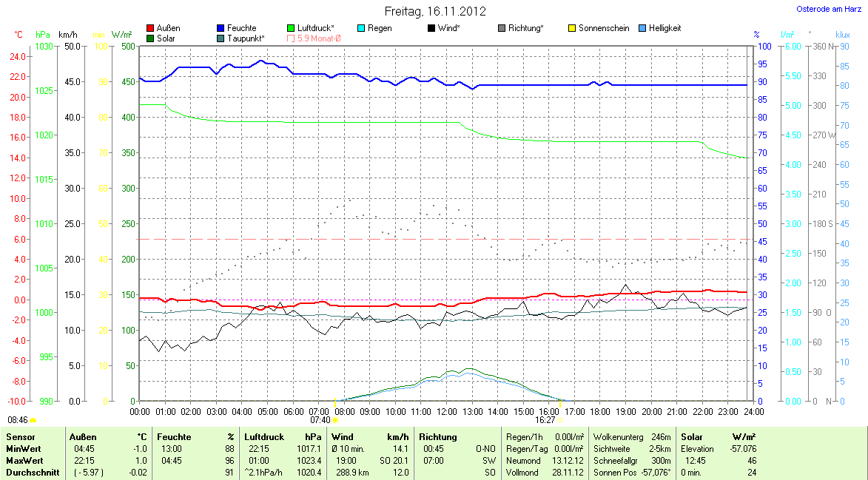868x480 pixels.
Task: Open the Osterode am Harz link
Action: (828, 9)
